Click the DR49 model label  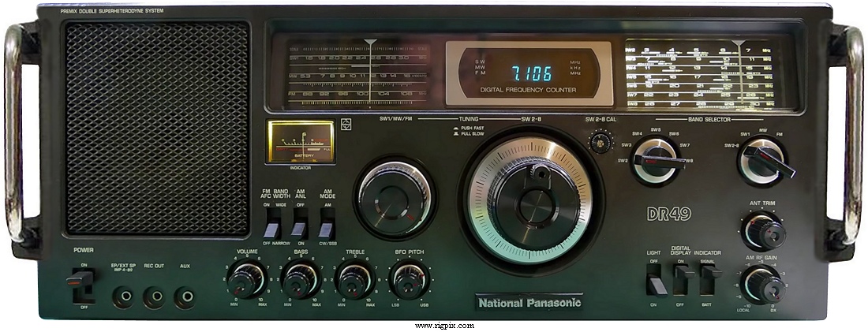click(x=668, y=214)
